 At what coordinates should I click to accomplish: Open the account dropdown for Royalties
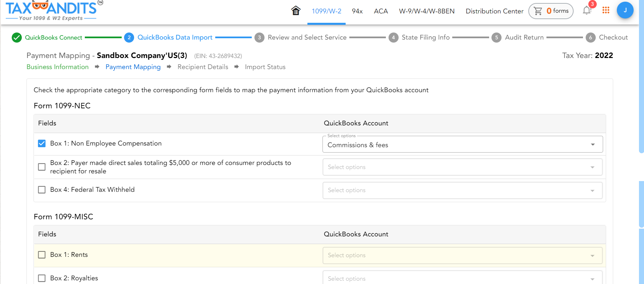tap(463, 278)
